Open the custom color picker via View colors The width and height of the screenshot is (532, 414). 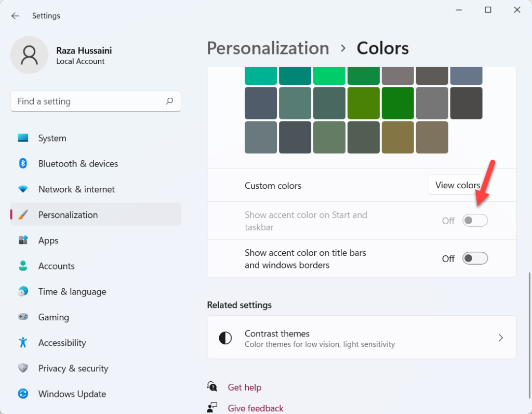[x=458, y=185]
